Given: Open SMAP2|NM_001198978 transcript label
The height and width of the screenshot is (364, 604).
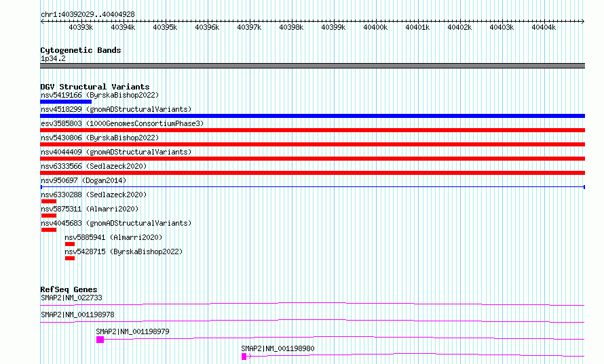Looking at the screenshot, I should 78,315.
